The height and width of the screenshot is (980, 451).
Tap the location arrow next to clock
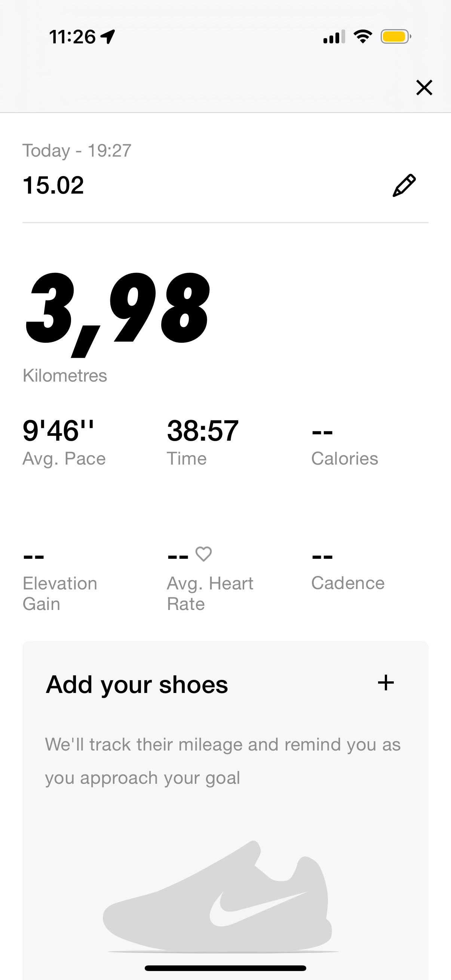pos(108,37)
